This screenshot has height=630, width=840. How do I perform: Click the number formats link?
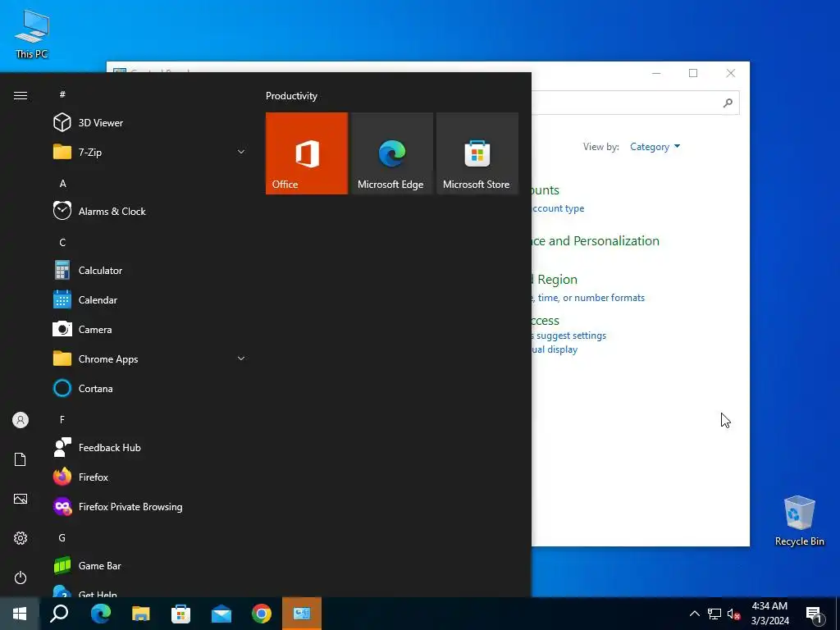(589, 298)
